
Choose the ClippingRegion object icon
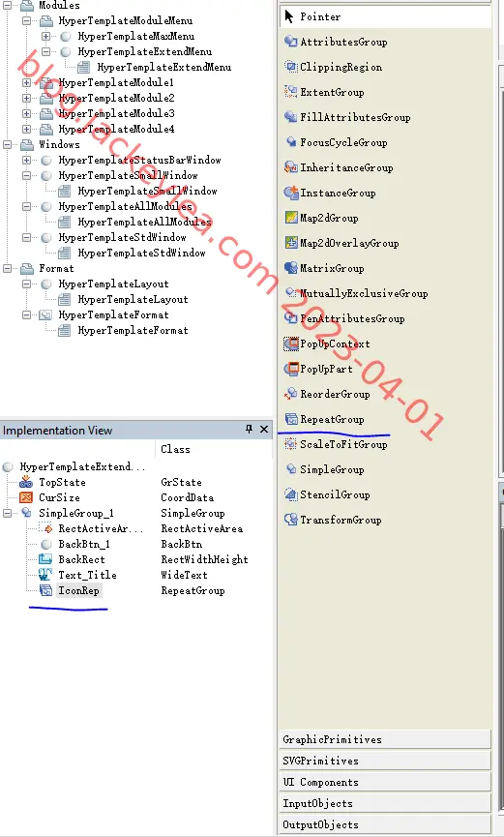(x=291, y=67)
